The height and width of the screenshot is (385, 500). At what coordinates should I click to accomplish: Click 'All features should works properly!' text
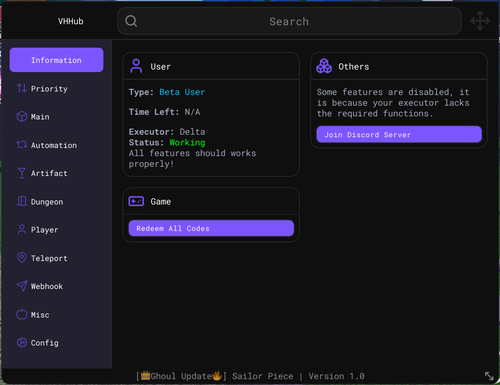point(192,158)
